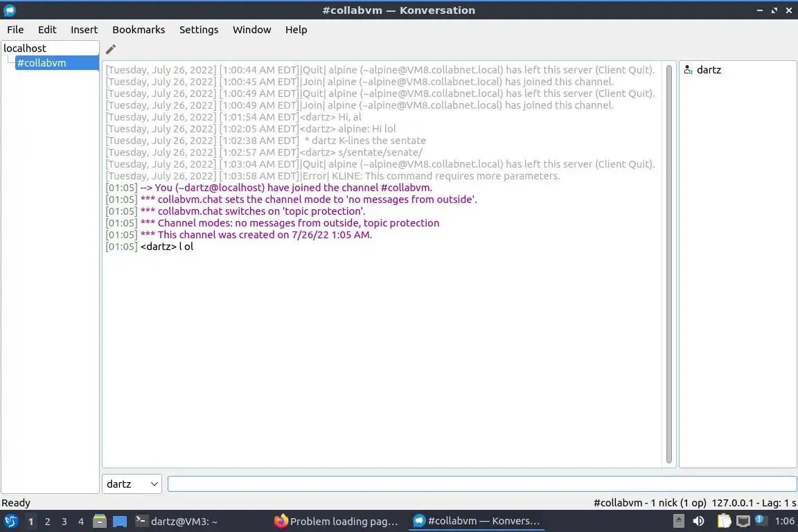Open the Settings menu

(x=199, y=30)
